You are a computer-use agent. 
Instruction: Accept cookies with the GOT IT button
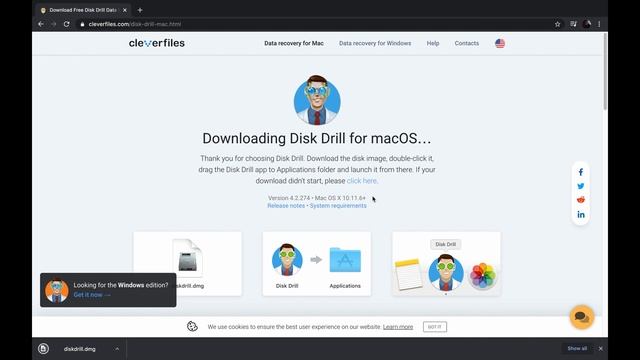pyautogui.click(x=435, y=327)
